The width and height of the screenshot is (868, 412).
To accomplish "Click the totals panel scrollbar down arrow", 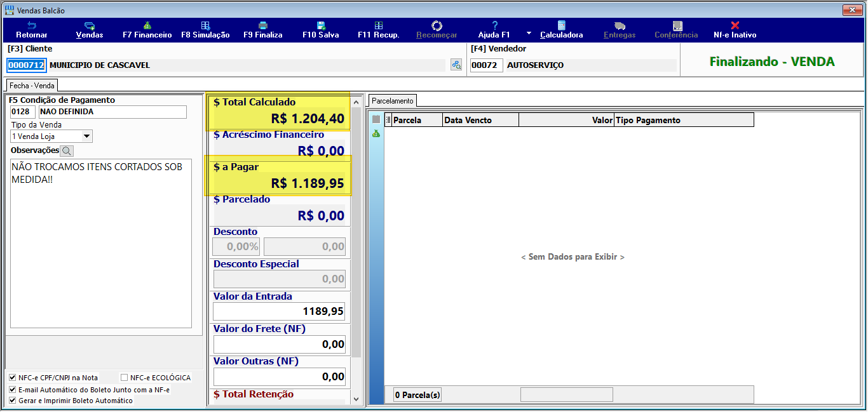I will tap(356, 399).
